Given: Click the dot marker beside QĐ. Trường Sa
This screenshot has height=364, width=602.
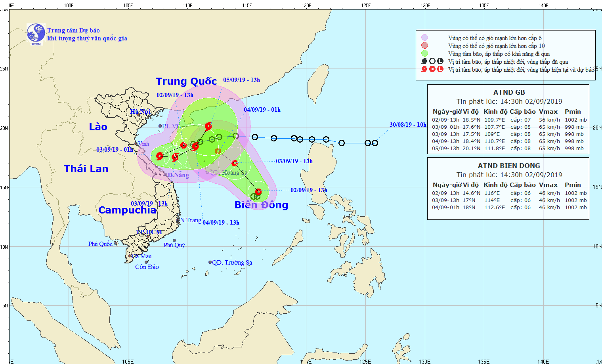Looking at the screenshot, I should tap(210, 262).
